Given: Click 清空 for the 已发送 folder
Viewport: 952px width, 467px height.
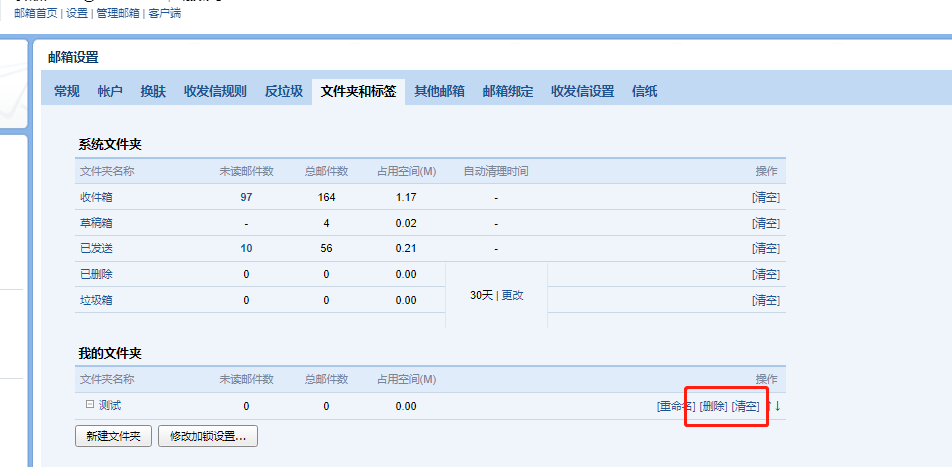Looking at the screenshot, I should point(766,248).
